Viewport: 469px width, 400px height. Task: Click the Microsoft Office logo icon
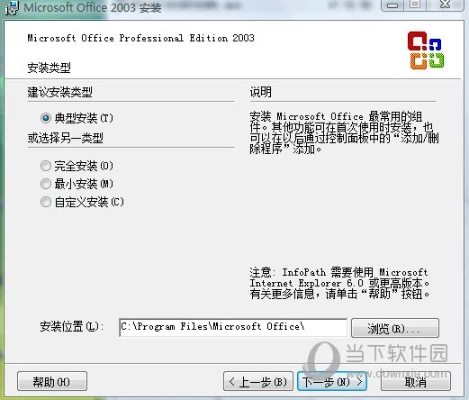point(426,50)
